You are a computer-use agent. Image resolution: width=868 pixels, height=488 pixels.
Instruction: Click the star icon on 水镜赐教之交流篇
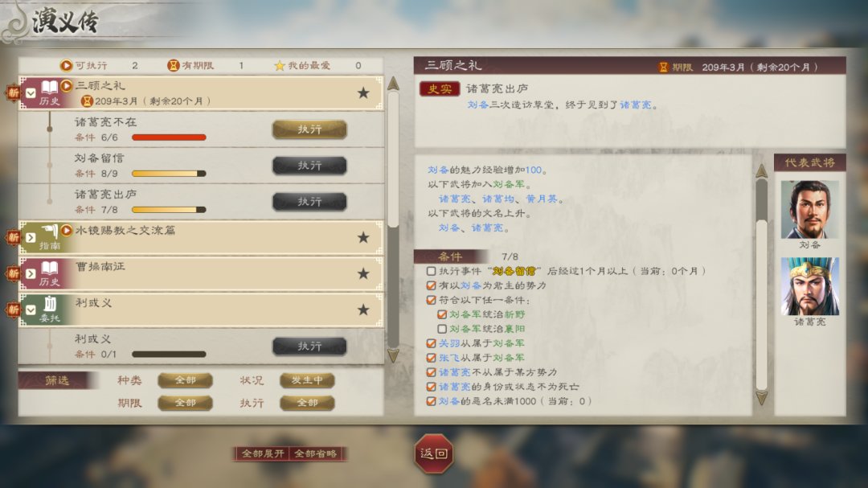tap(363, 238)
